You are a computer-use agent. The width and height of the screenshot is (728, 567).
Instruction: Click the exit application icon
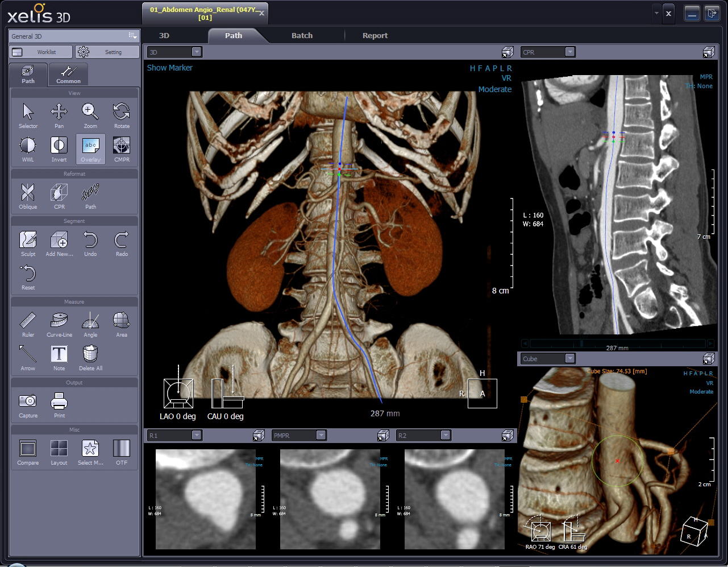pos(712,13)
